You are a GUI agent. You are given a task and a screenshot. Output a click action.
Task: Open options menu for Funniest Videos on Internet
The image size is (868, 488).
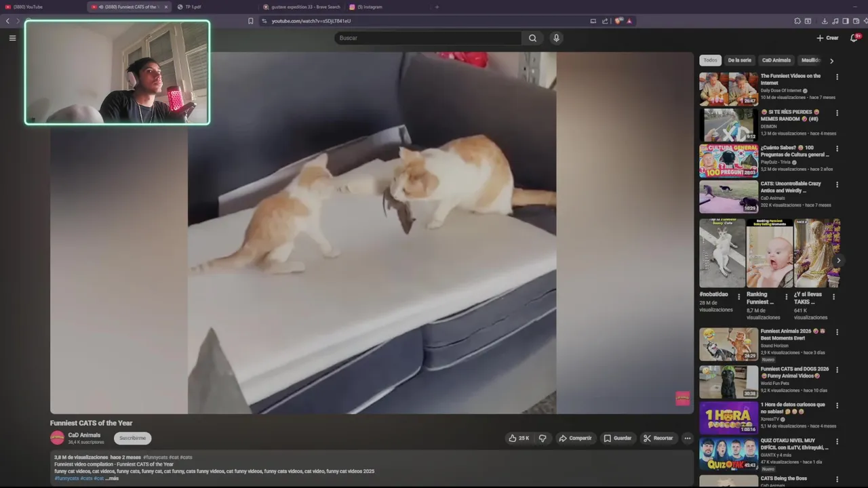tap(837, 77)
